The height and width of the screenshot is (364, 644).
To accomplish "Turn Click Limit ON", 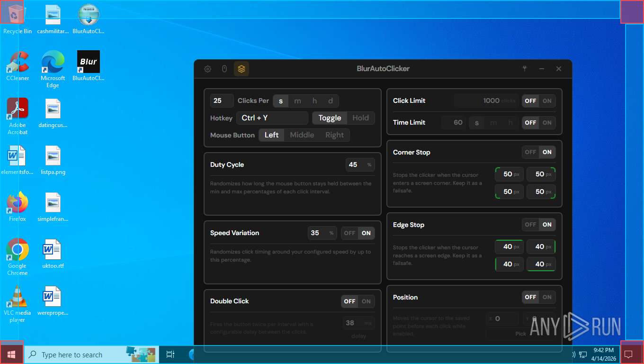I will click(x=547, y=101).
